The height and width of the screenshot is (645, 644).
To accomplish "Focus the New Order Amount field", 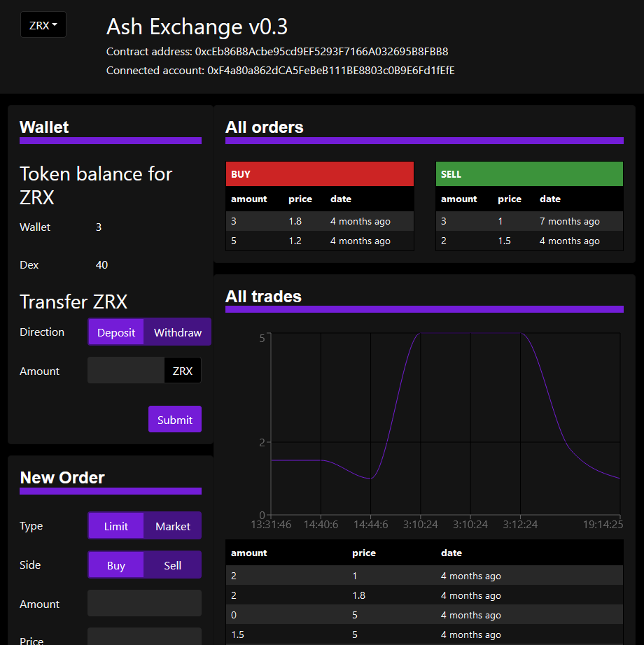I will click(144, 603).
